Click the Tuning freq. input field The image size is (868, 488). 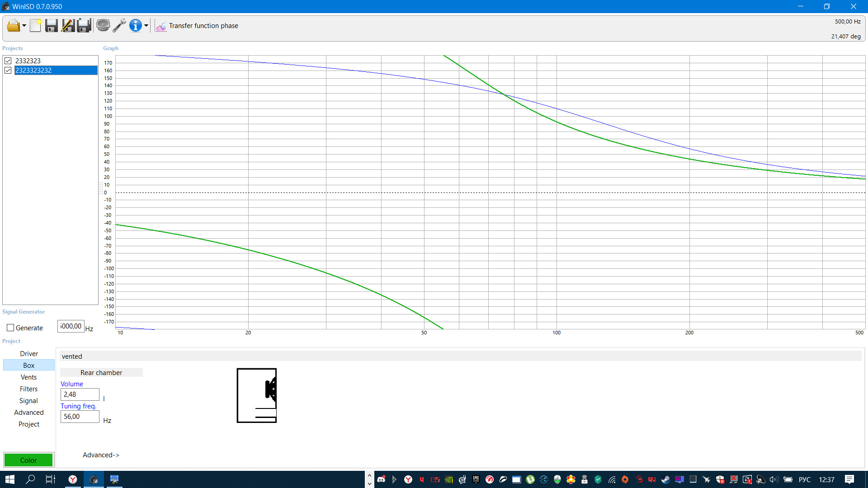point(80,417)
